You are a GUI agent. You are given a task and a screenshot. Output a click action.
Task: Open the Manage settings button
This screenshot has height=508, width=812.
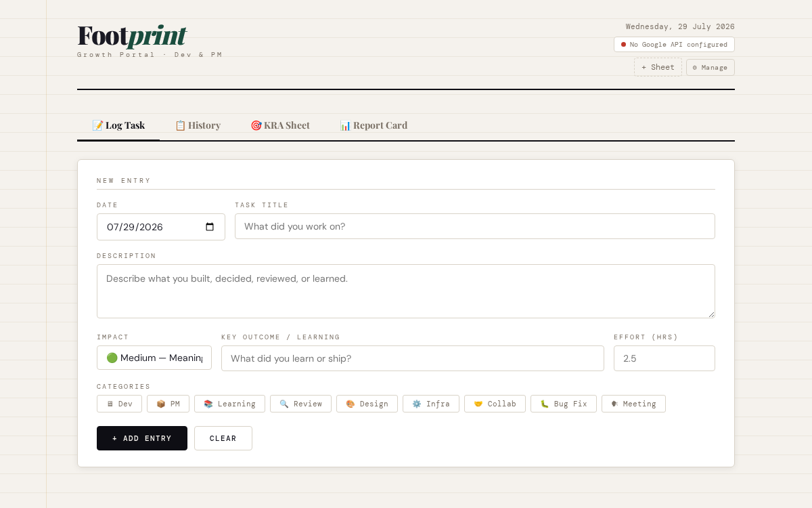click(x=710, y=67)
